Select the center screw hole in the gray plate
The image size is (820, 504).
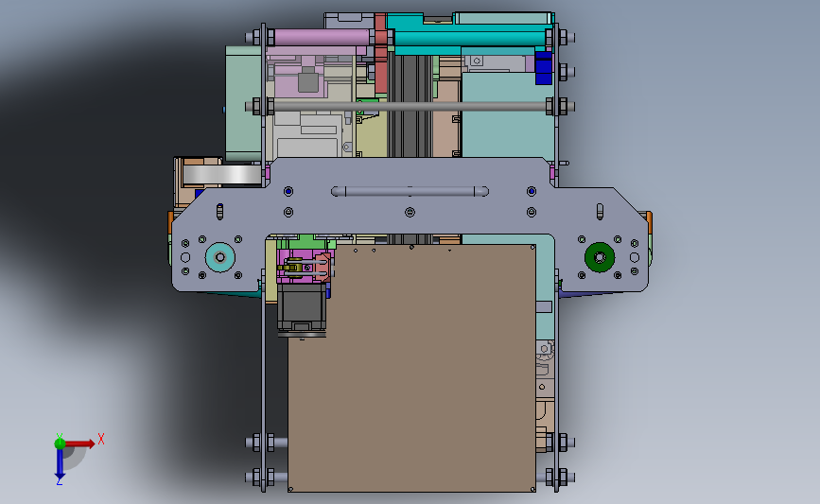(410, 212)
